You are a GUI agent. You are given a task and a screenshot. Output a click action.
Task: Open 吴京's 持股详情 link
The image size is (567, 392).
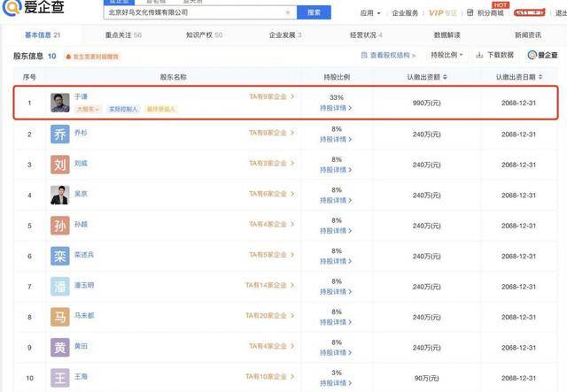click(x=336, y=200)
